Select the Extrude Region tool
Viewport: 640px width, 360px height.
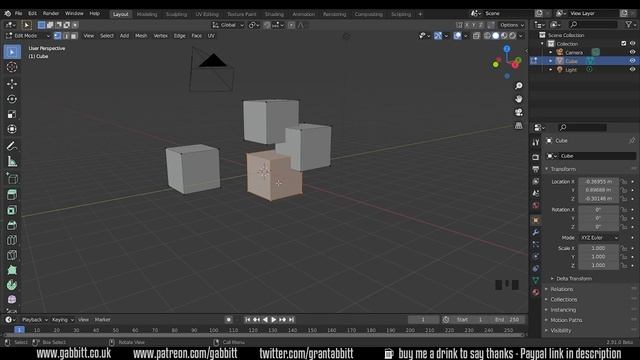click(x=12, y=195)
